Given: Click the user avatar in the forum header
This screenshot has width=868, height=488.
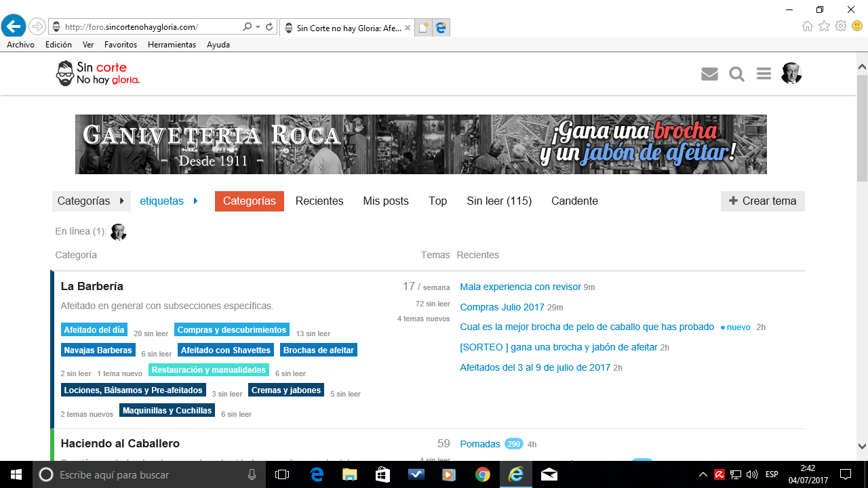Looking at the screenshot, I should [791, 73].
